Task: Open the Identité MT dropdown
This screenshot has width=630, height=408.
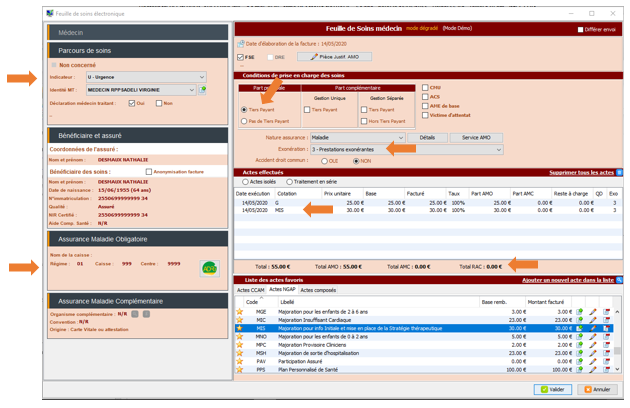Action: pos(141,90)
